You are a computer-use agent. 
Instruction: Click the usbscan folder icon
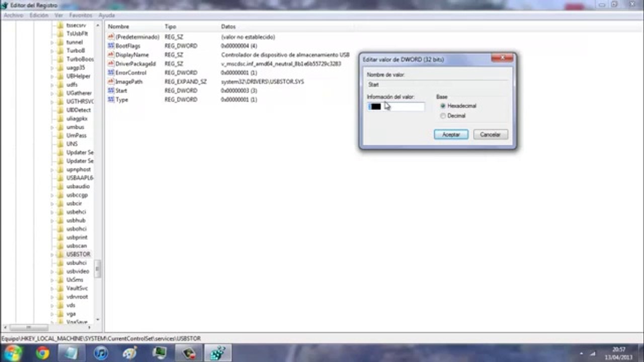[x=60, y=246]
